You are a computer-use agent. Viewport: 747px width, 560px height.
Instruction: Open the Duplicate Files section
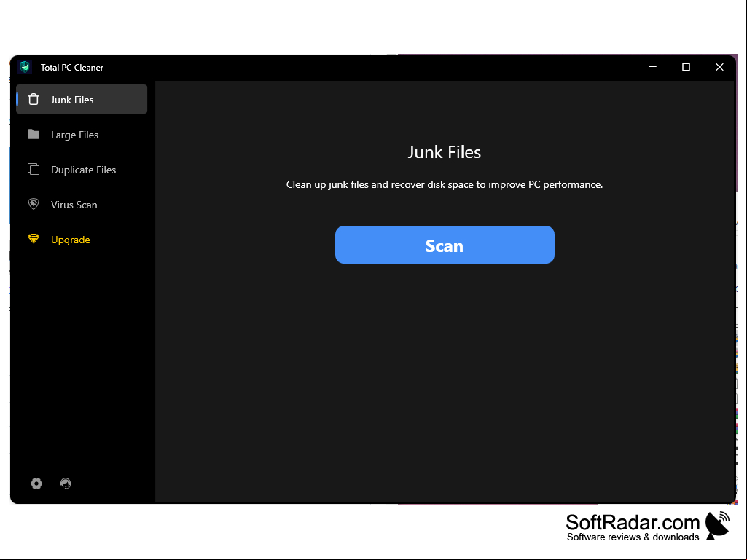pos(82,169)
